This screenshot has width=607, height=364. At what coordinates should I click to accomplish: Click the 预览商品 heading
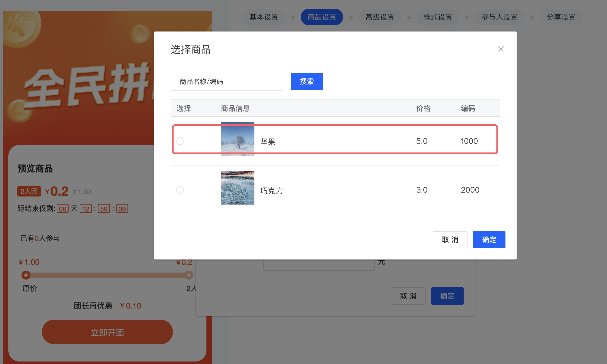point(35,169)
